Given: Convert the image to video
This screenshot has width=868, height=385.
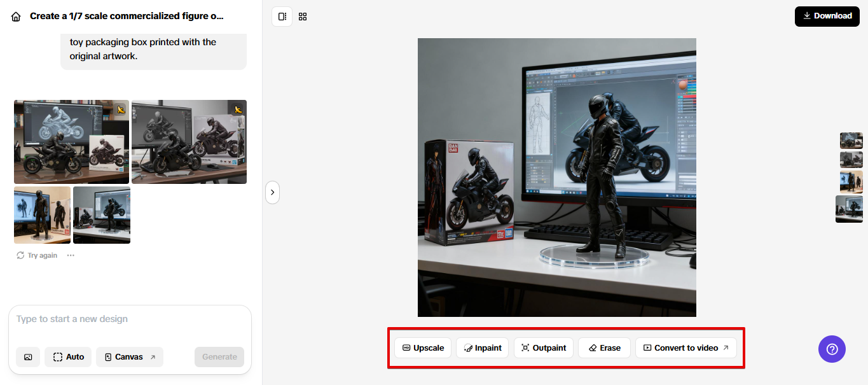Looking at the screenshot, I should [x=685, y=348].
